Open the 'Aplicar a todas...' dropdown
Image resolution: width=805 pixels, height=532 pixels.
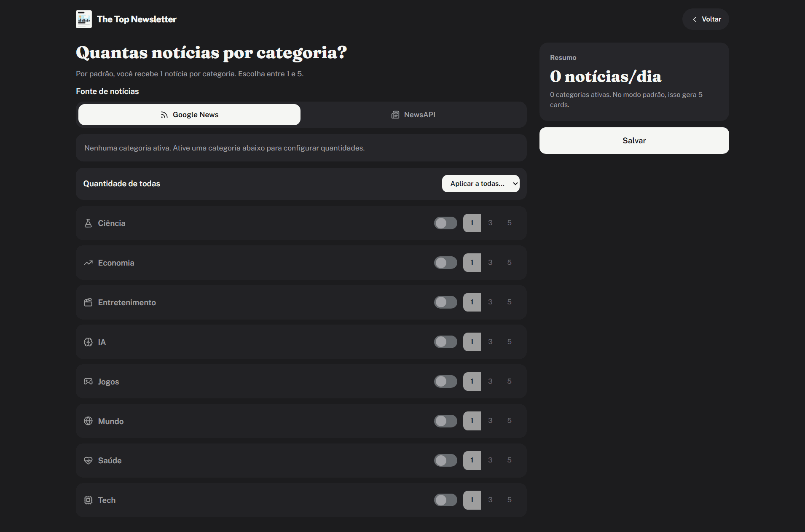(x=481, y=184)
